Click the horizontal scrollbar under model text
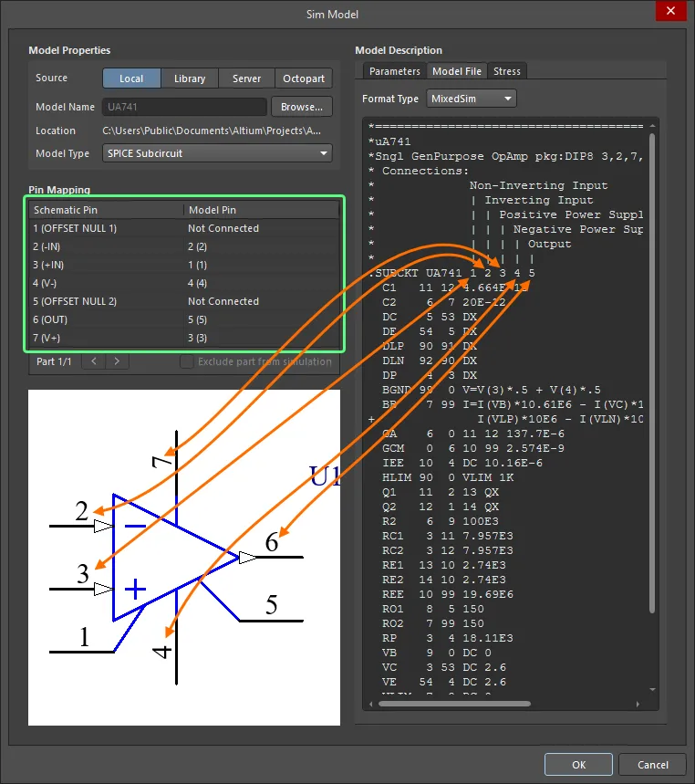695x784 pixels. click(x=456, y=704)
